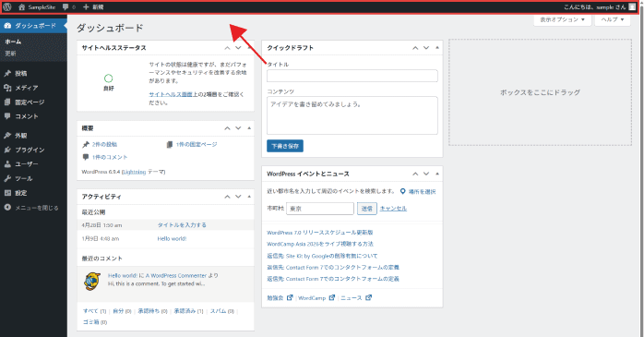Move アクティビティ box down
Viewport: 644px width, 337px height.
tap(238, 197)
